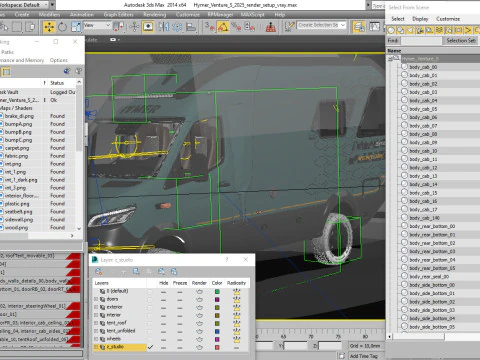Expand the doors layer
This screenshot has height=360, width=480.
click(96, 299)
